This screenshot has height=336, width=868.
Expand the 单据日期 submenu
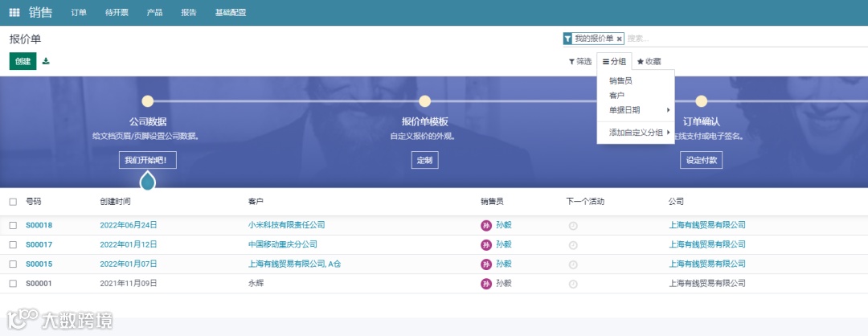(636, 109)
